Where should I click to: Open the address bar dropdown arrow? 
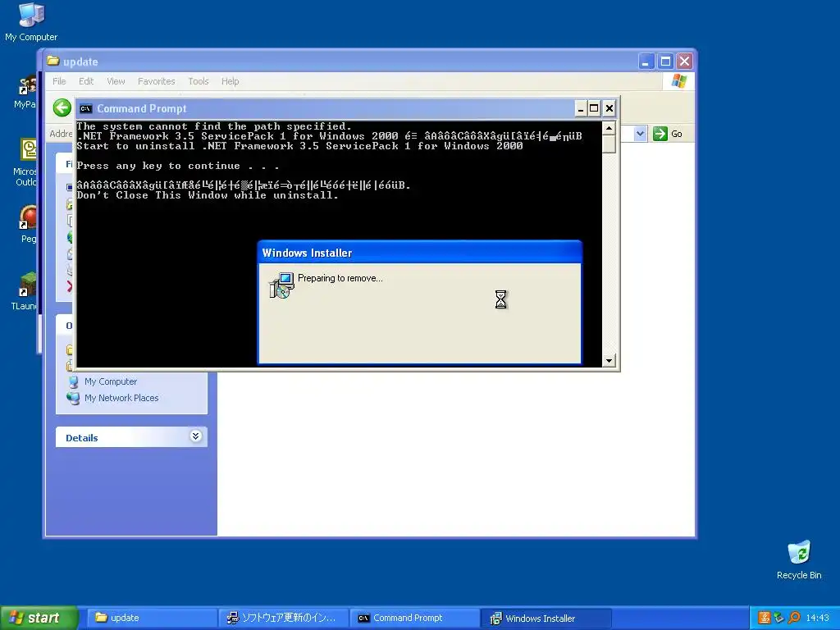tap(640, 134)
